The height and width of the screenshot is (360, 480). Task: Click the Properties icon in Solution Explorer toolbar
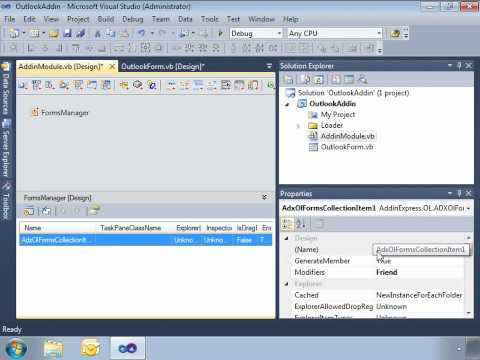click(x=289, y=79)
